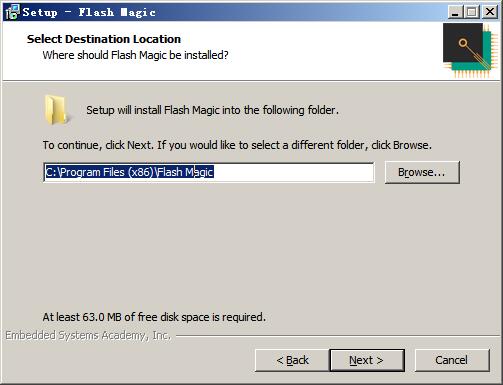Click the yellow folder icon

(x=57, y=110)
